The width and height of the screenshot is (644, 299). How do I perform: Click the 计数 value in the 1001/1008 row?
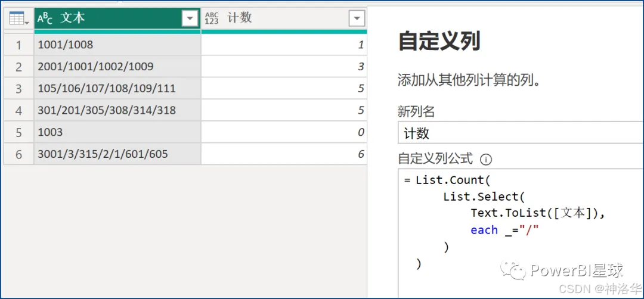point(284,45)
